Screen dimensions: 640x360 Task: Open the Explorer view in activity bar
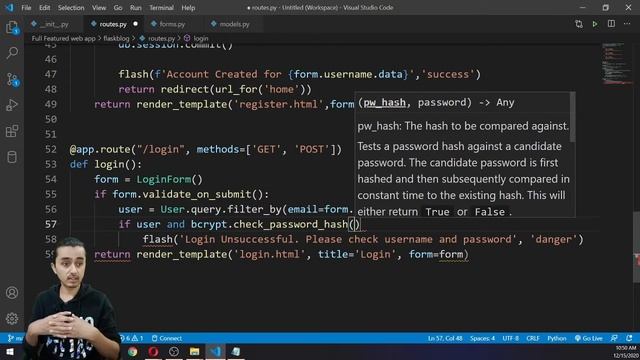coord(12,27)
